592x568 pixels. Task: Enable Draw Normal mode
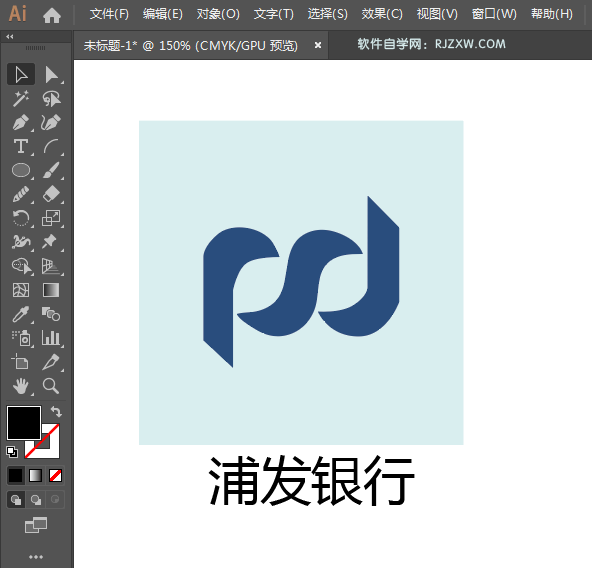(x=16, y=500)
